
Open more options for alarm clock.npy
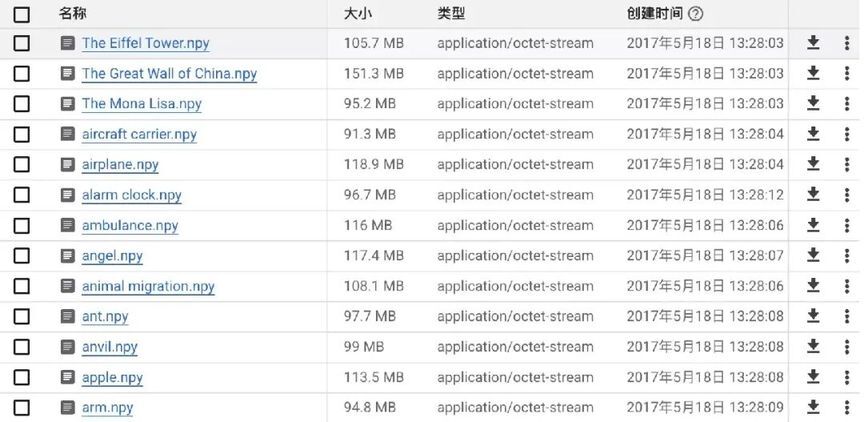click(846, 195)
